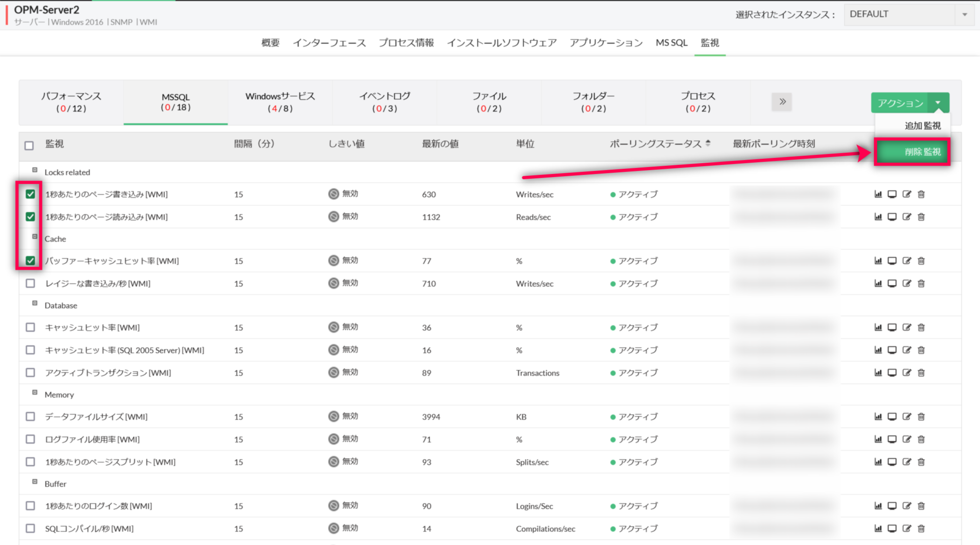Uncheck the バッファーキャッシュヒット率 checkbox

(30, 261)
